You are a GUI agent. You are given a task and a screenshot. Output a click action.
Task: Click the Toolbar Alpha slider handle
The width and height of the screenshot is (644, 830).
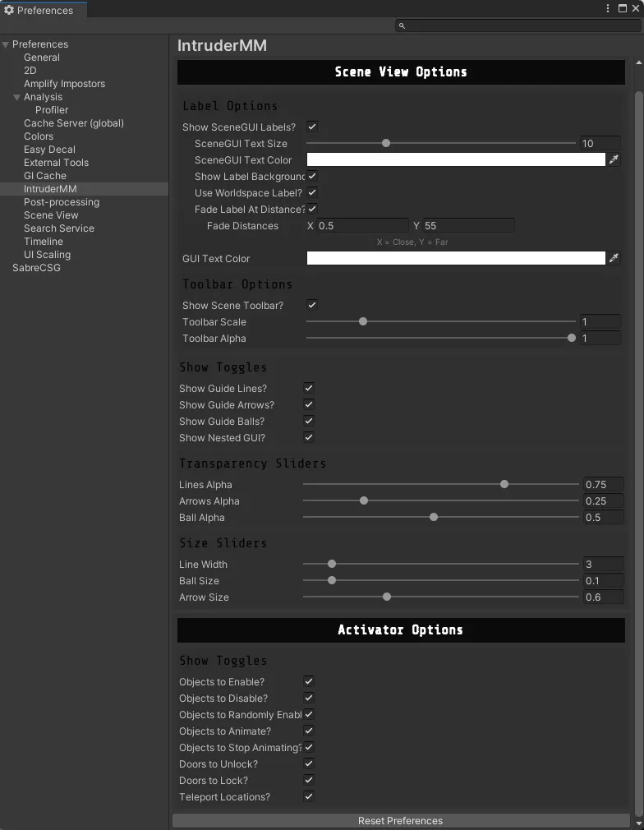point(572,338)
